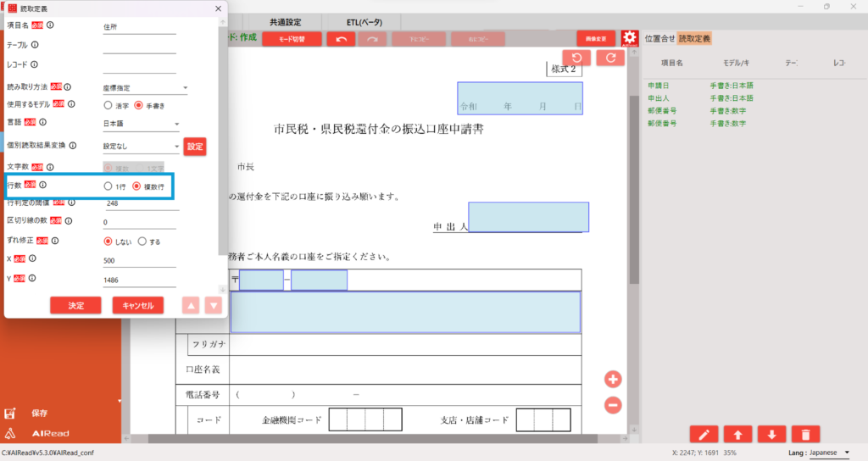Screen dimensions: 868x461
Task: Open the 言語 dropdown showing 日本語
Action: [x=141, y=124]
